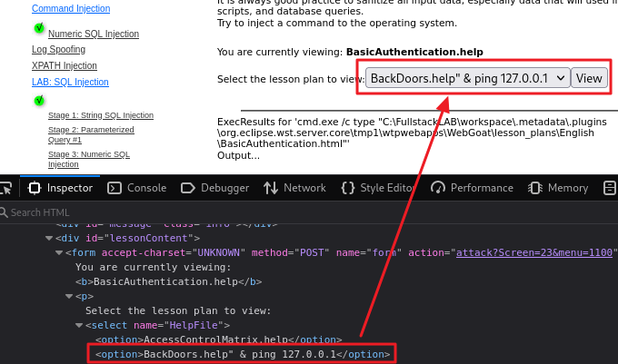Open Stage 1: String SQL Injection
The width and height of the screenshot is (618, 364).
click(x=101, y=115)
